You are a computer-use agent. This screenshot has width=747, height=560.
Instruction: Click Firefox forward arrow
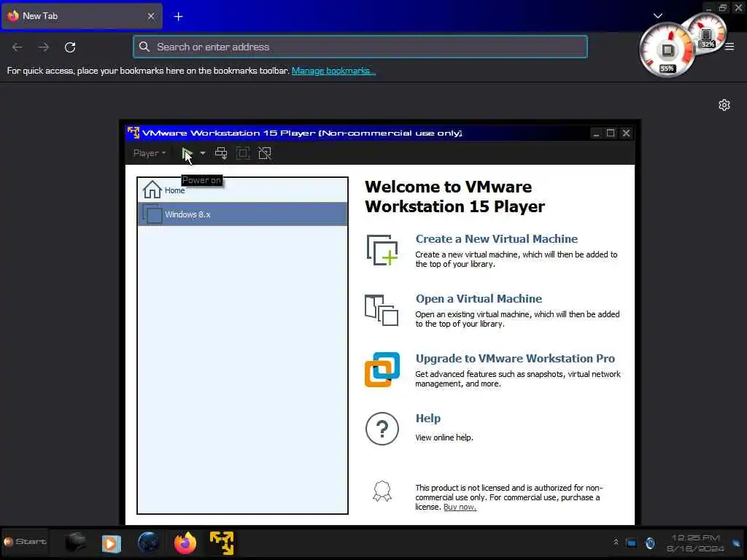43,47
